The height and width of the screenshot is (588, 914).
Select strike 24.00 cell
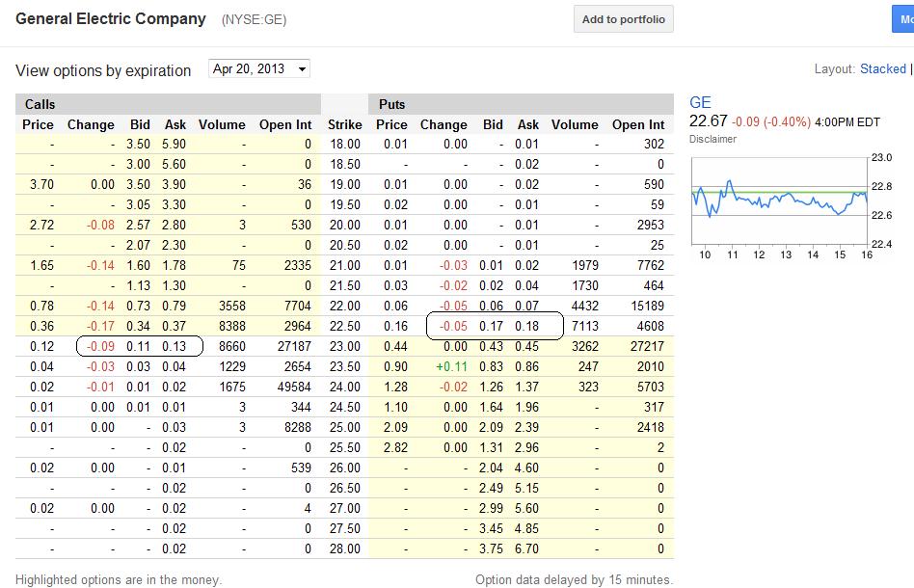345,387
